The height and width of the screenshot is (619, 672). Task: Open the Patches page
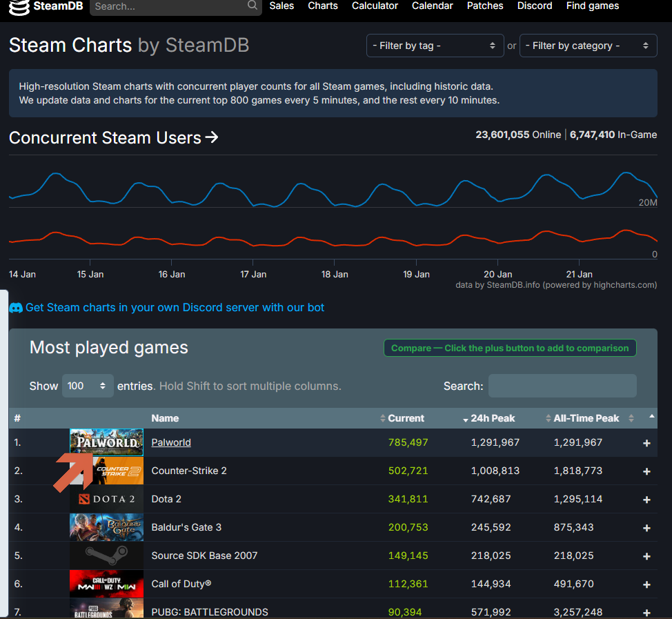tap(485, 6)
